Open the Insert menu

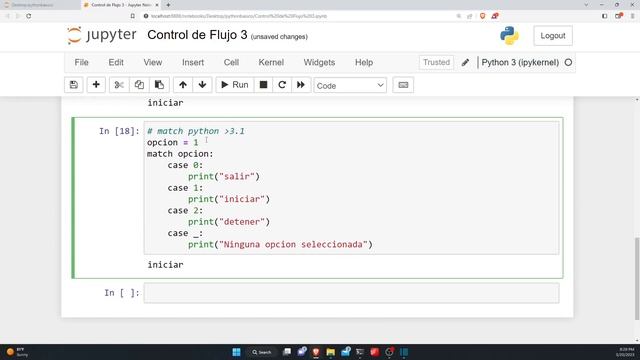pyautogui.click(x=193, y=62)
